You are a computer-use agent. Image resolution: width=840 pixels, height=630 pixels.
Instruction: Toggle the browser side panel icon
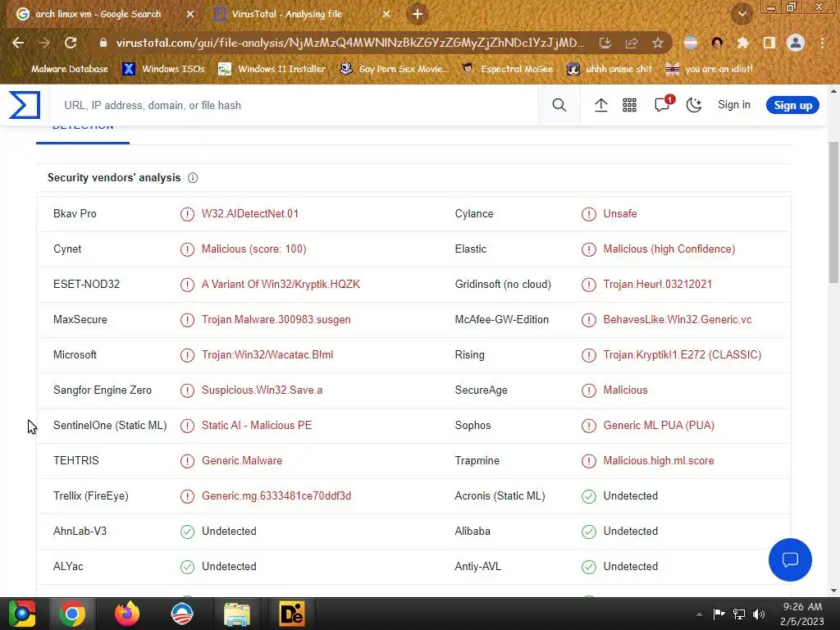(x=769, y=43)
